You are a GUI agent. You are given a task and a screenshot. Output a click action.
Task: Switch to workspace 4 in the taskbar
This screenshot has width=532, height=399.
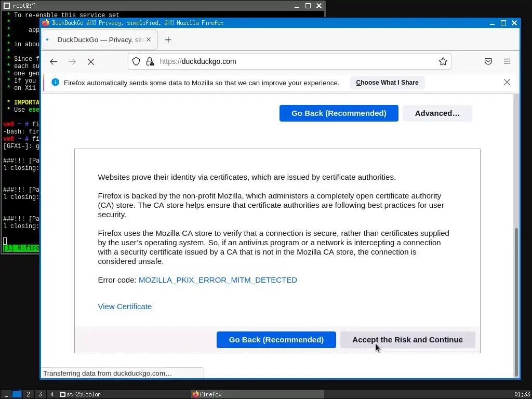click(52, 394)
